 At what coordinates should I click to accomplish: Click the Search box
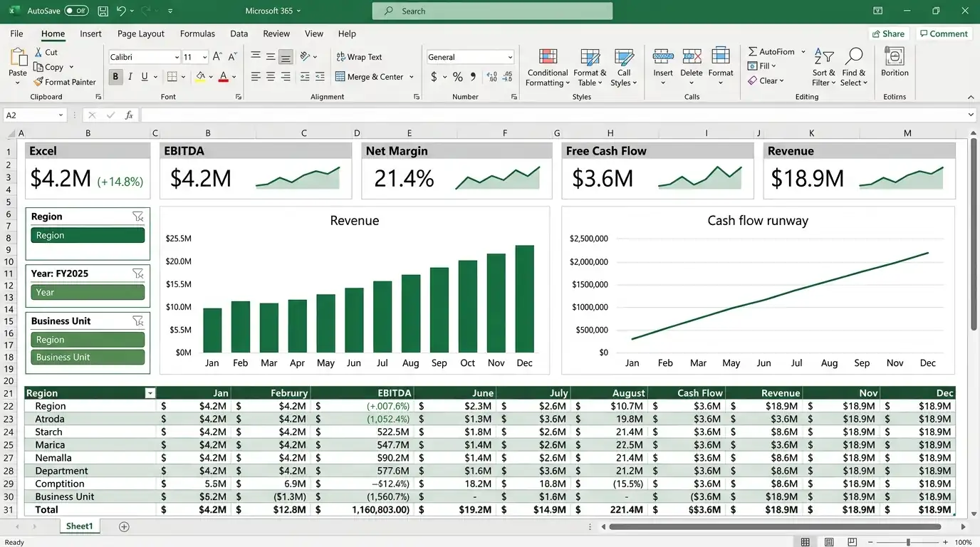pos(492,11)
